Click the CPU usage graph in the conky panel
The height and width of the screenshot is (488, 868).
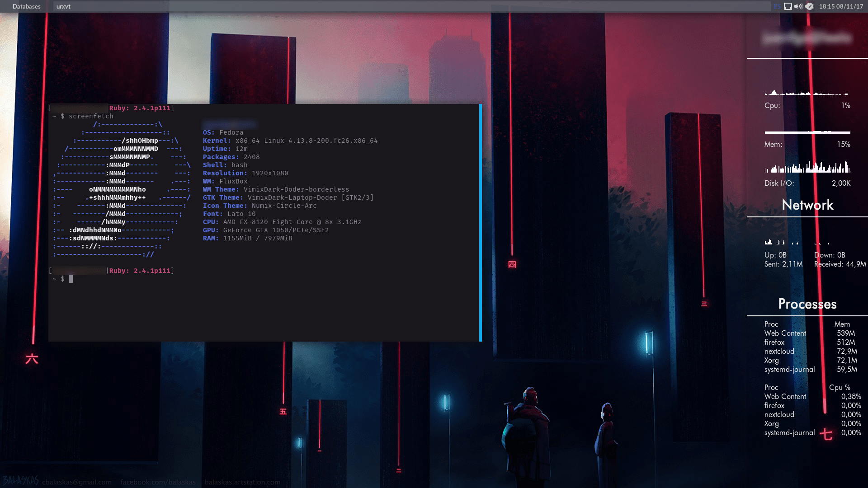pos(807,93)
